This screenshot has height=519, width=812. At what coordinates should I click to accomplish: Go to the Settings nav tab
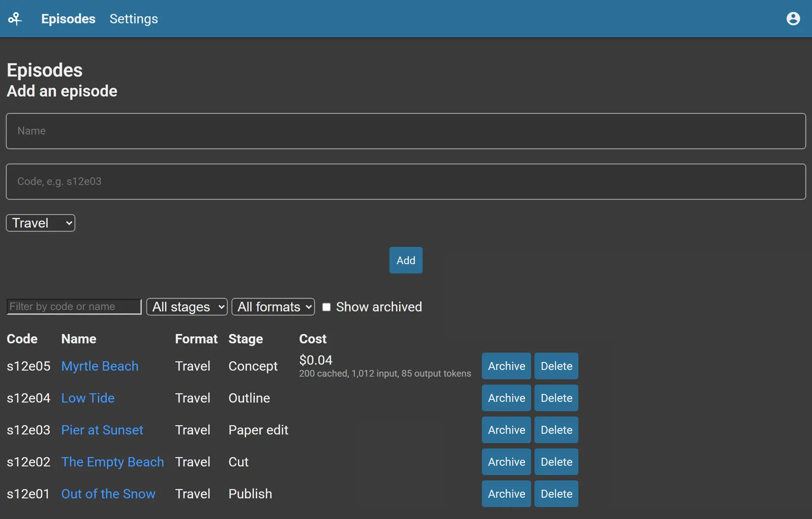[x=133, y=19]
